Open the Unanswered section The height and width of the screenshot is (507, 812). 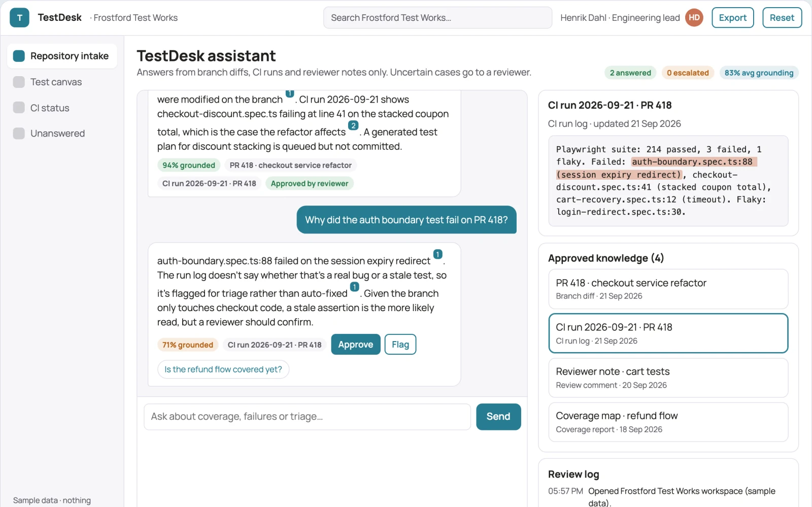tap(62, 133)
